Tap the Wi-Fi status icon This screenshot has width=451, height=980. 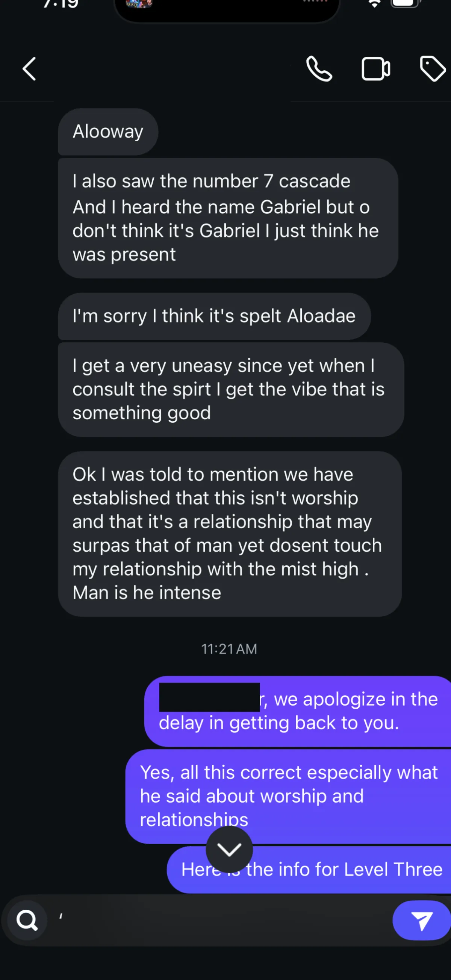375,4
